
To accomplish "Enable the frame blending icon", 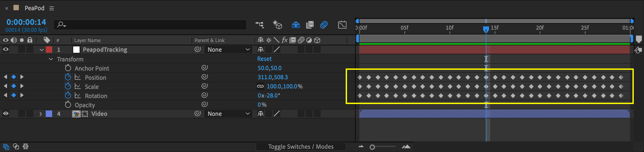I will pyautogui.click(x=310, y=25).
